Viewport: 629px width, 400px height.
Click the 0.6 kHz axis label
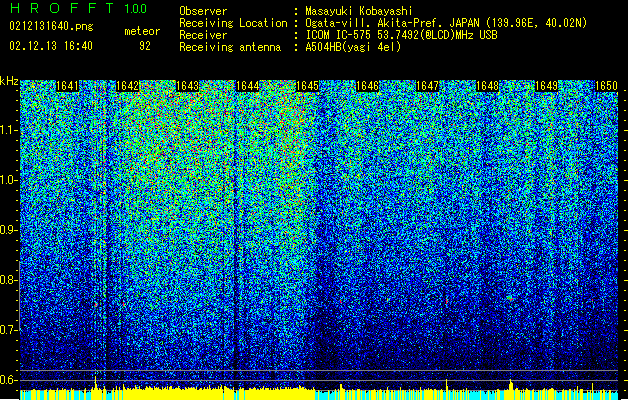point(9,380)
